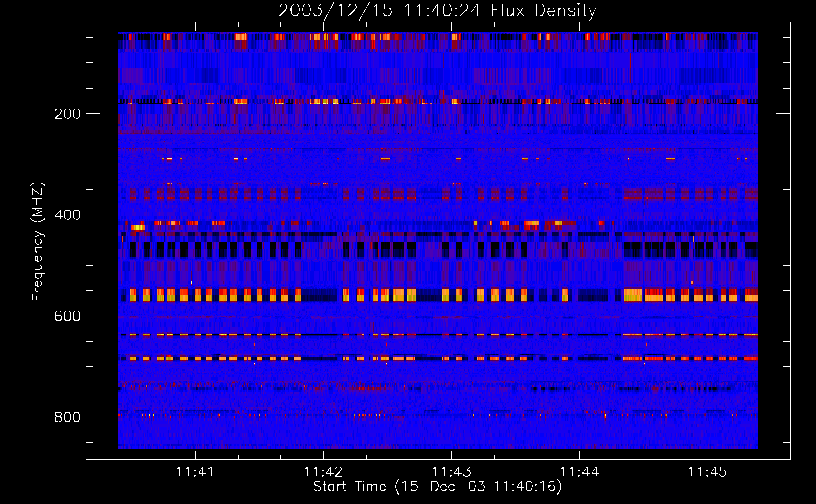Click the 11:43 time tick label
This screenshot has width=816, height=504.
pyautogui.click(x=452, y=472)
